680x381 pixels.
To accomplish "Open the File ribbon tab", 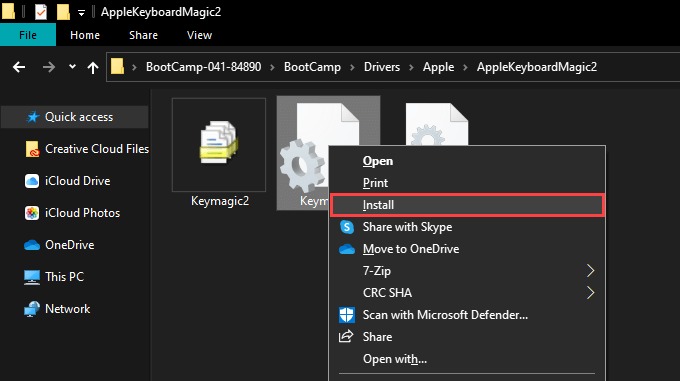I will point(28,35).
